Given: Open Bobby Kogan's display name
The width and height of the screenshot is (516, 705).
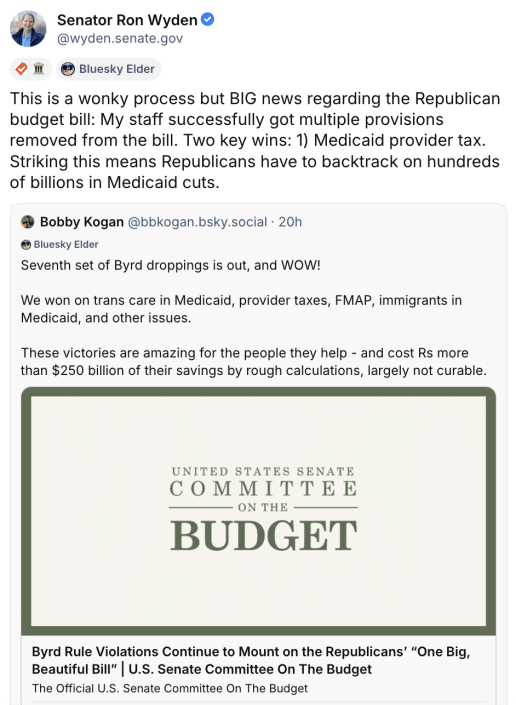Looking at the screenshot, I should [82, 222].
